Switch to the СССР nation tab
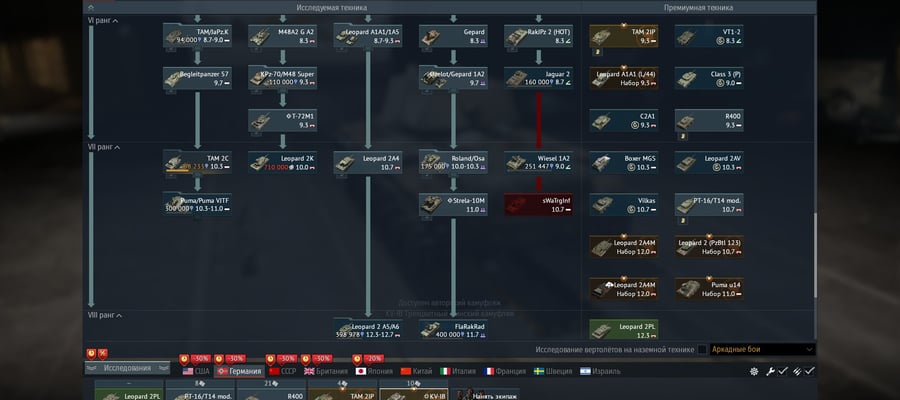This screenshot has height=400, width=900. point(282,371)
